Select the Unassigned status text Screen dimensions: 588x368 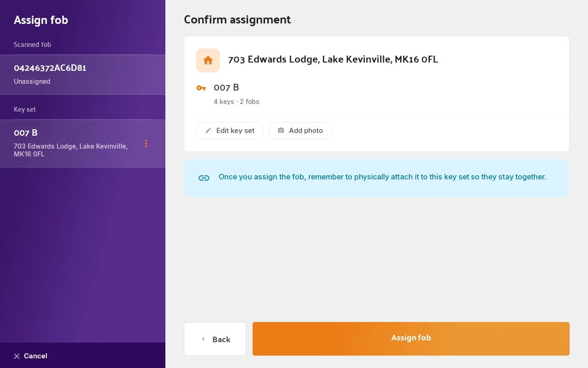pos(32,81)
